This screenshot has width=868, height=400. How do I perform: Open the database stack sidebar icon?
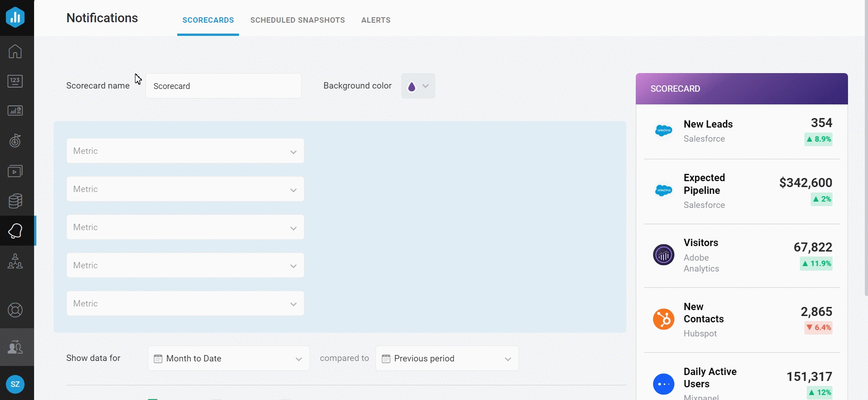coord(15,201)
